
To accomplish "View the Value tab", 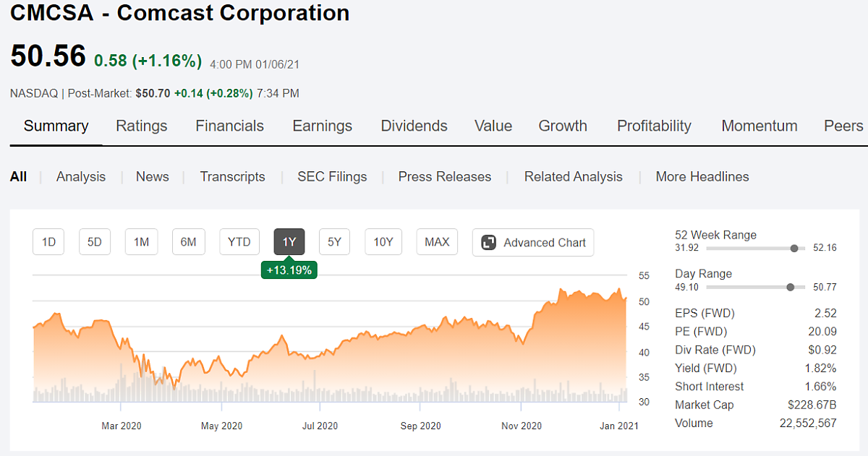I will point(493,126).
